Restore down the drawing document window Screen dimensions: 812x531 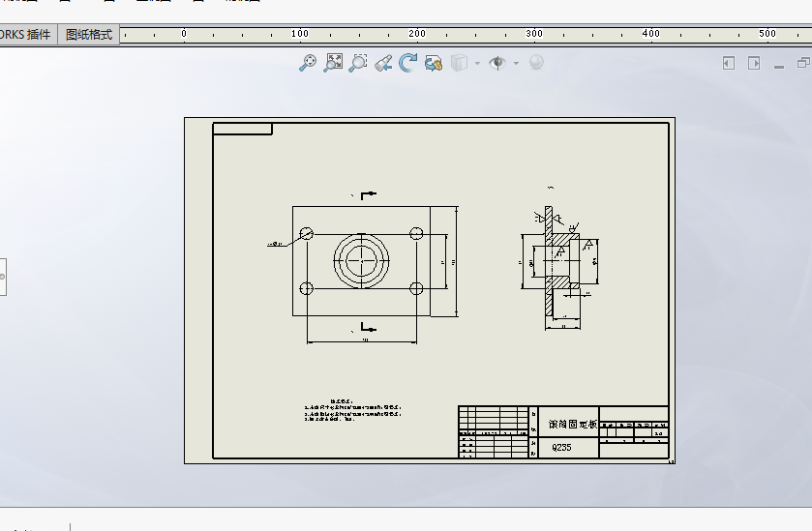(803, 63)
